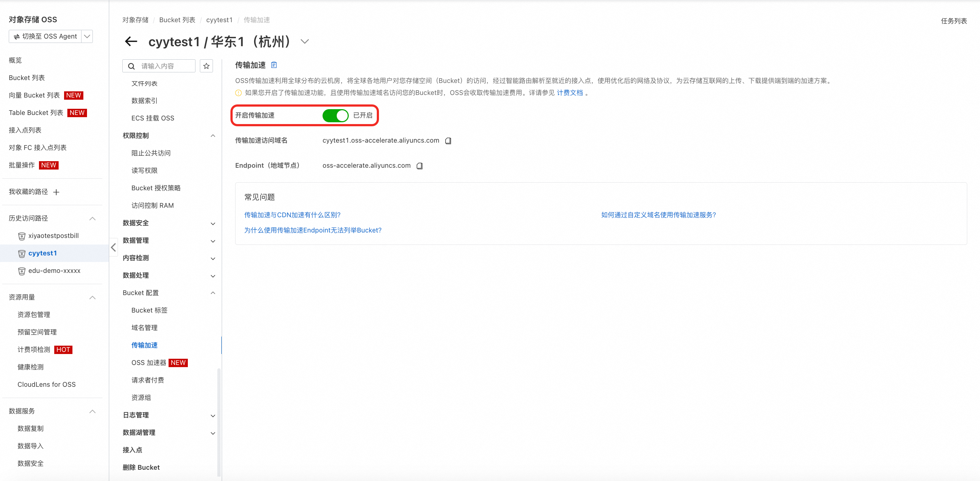Select 删除 Bucket

(x=141, y=467)
